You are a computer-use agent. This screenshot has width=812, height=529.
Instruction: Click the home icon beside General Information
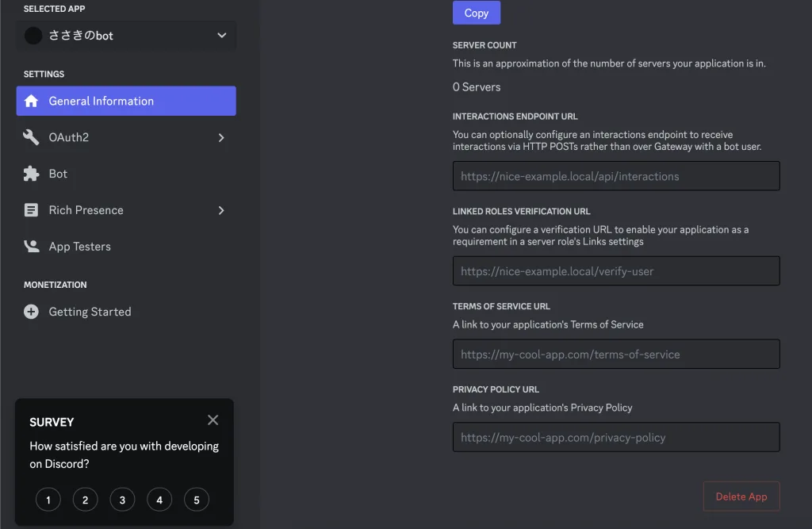[x=31, y=101]
